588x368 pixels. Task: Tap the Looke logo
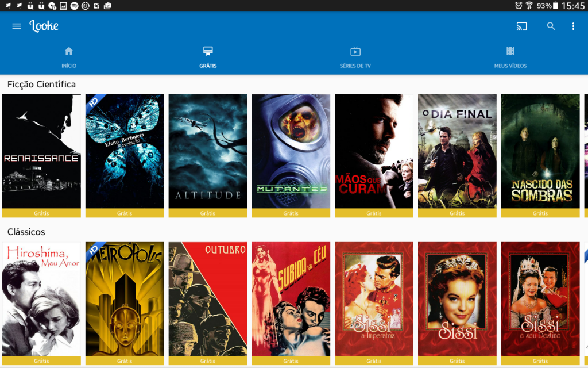pyautogui.click(x=44, y=26)
